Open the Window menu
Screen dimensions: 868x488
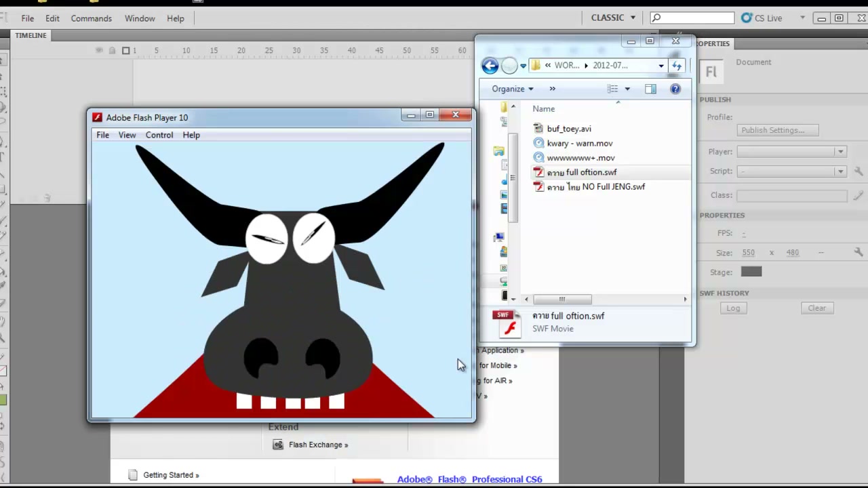tap(140, 18)
